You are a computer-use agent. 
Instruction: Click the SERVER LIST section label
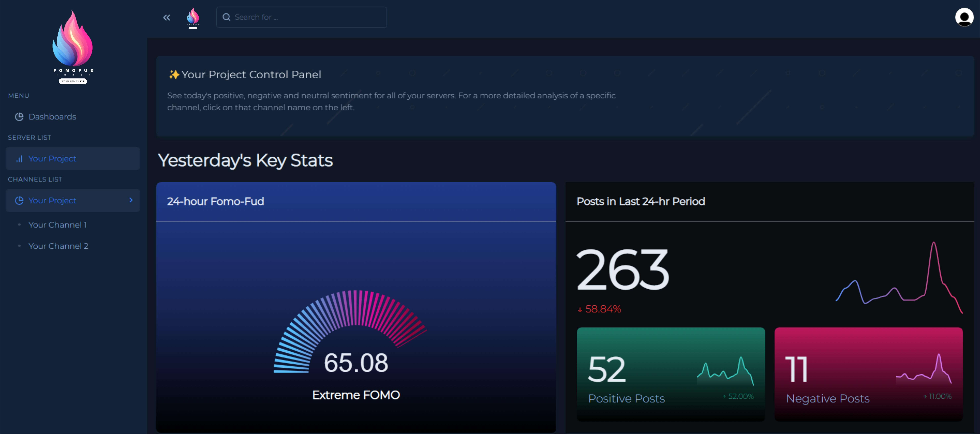pos(29,138)
